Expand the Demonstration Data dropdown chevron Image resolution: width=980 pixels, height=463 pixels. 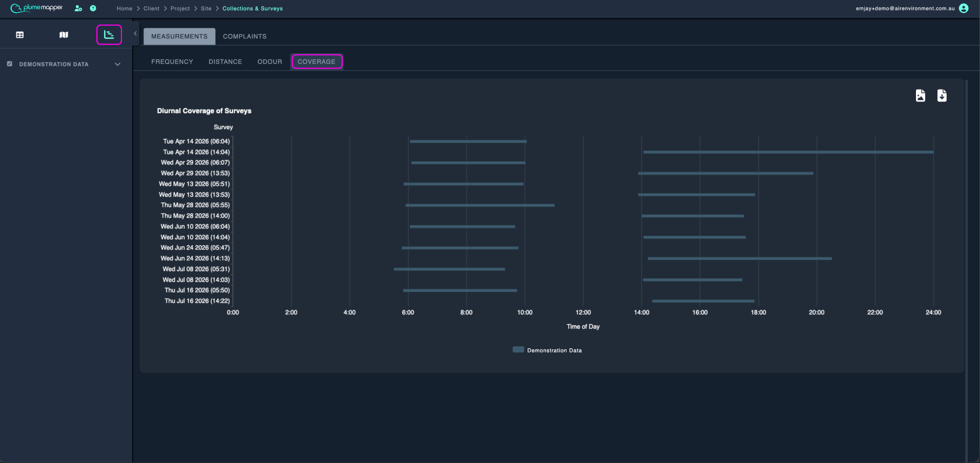click(x=118, y=64)
